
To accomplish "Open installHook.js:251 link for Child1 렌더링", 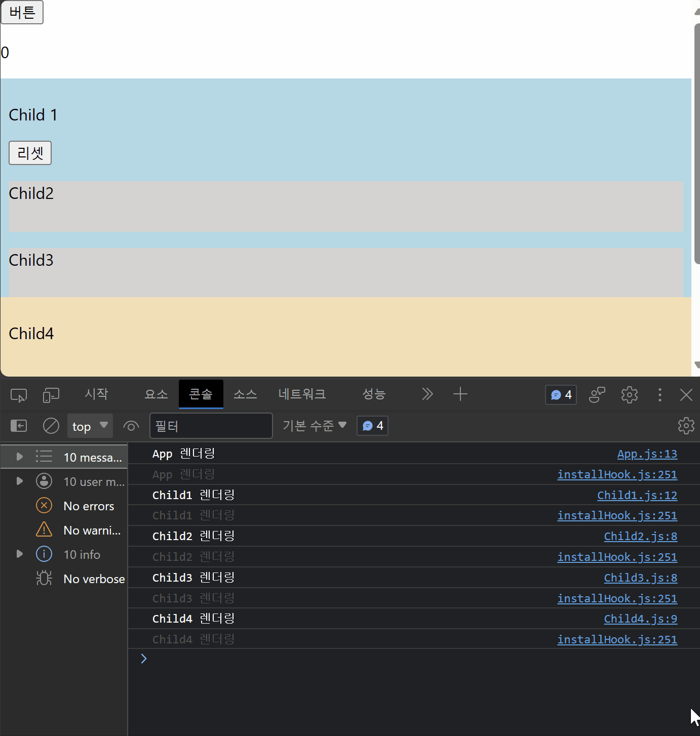I will (x=617, y=516).
